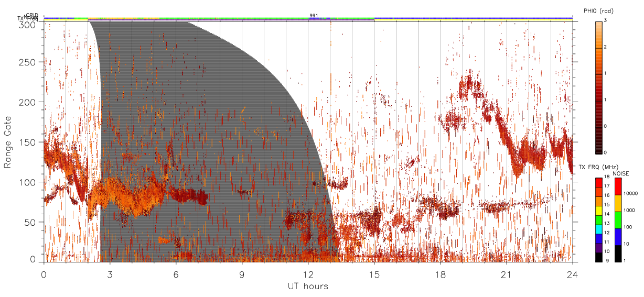Click the '11' TX FRQ legend label
Viewport: 644px width, 297px height.
(607, 241)
